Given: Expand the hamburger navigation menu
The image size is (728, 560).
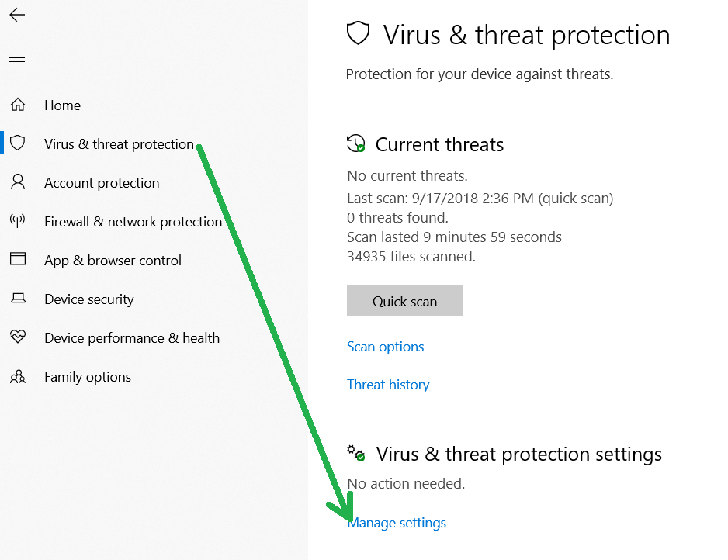Looking at the screenshot, I should point(17,58).
